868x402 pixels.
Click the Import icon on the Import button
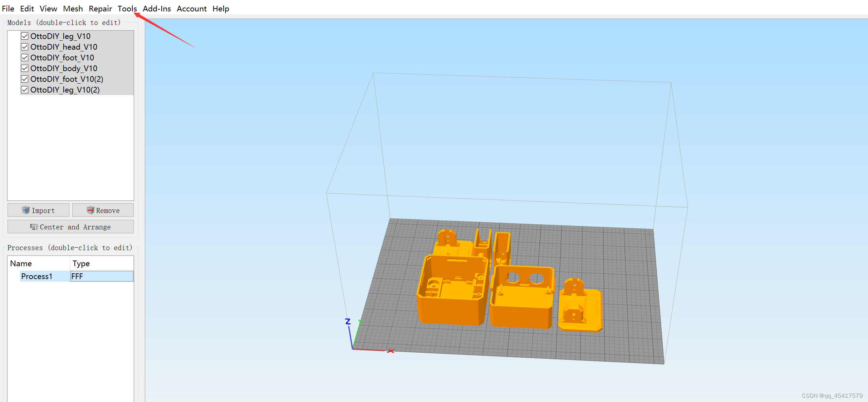tap(26, 210)
